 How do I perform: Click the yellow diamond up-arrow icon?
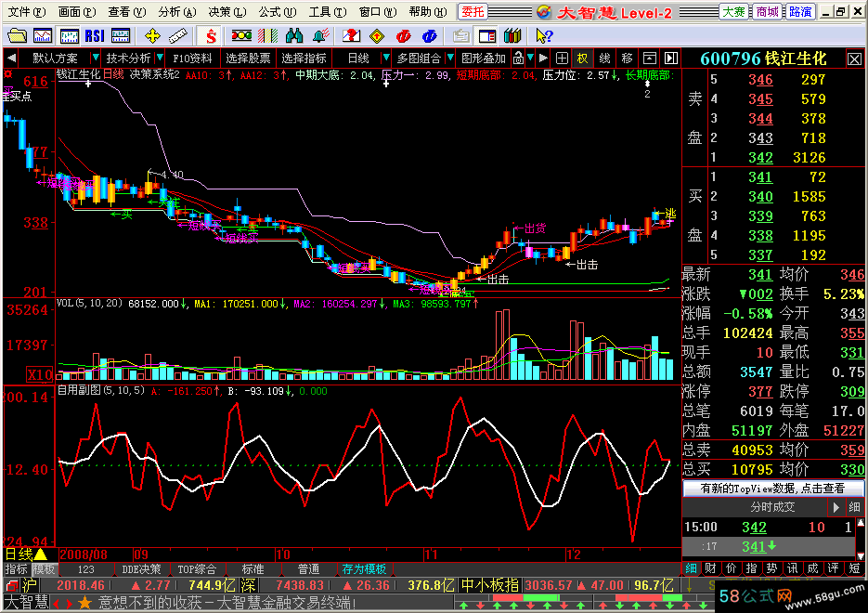(377, 36)
